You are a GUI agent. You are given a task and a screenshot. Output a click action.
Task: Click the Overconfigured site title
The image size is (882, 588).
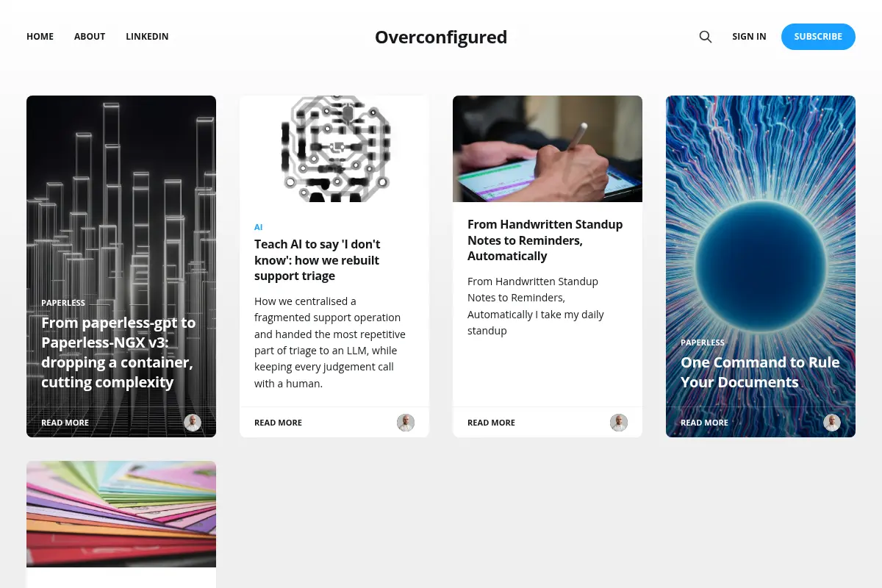coord(441,37)
